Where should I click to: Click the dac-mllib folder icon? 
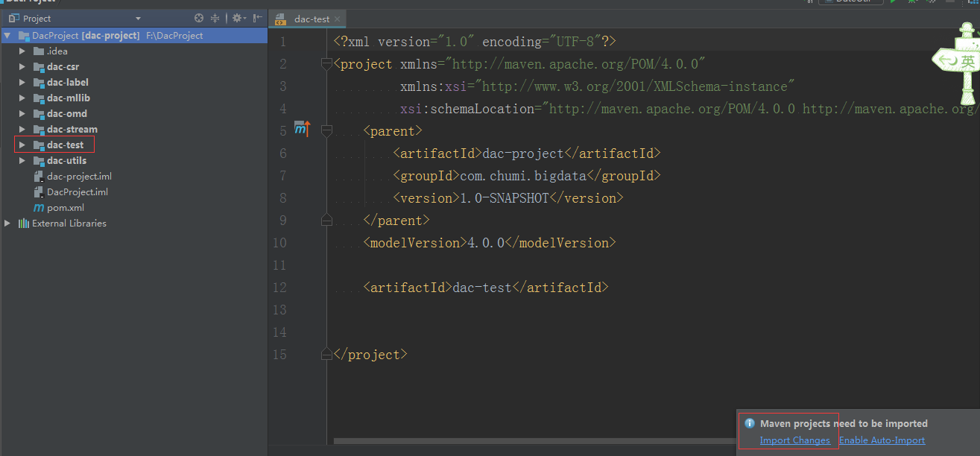(39, 98)
